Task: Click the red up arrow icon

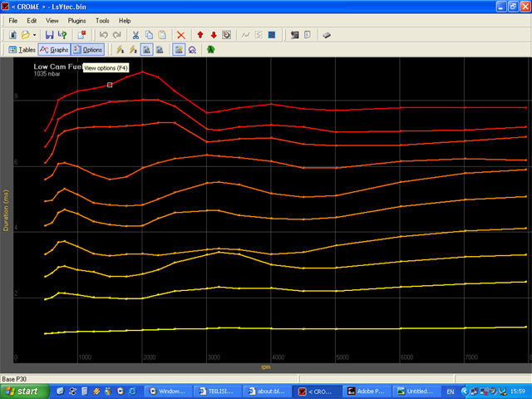Action: click(x=200, y=35)
